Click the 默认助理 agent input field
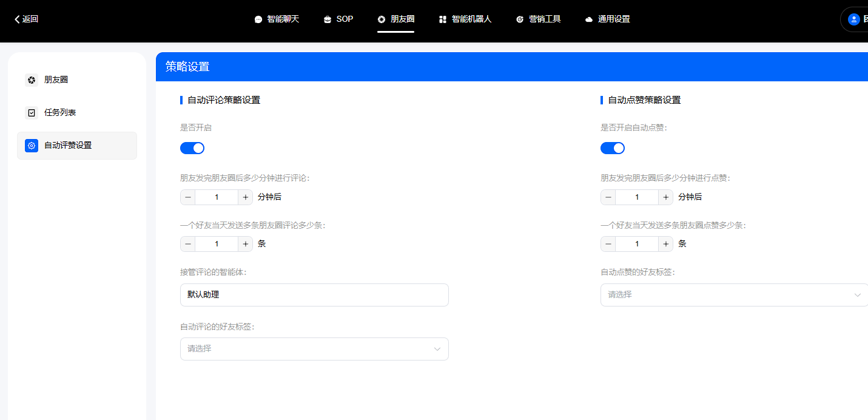 (314, 294)
